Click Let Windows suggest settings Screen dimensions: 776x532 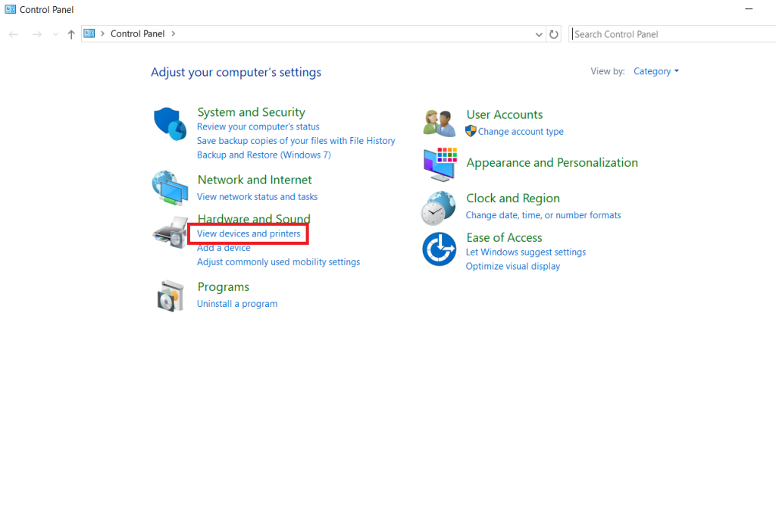click(x=526, y=252)
